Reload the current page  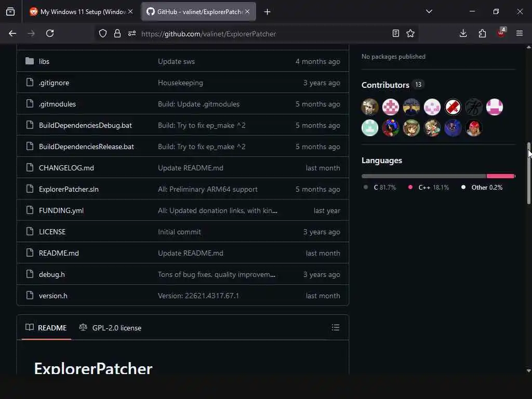tap(50, 34)
